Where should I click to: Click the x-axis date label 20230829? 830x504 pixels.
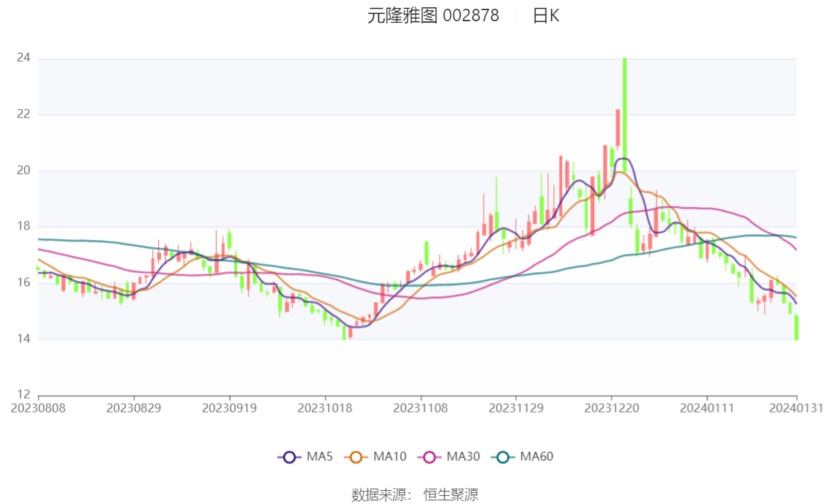[x=134, y=408]
